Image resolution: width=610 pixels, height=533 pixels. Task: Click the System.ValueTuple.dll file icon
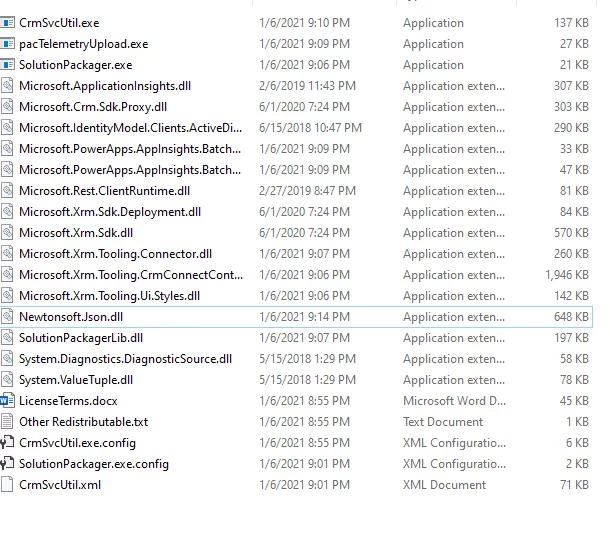coord(7,380)
